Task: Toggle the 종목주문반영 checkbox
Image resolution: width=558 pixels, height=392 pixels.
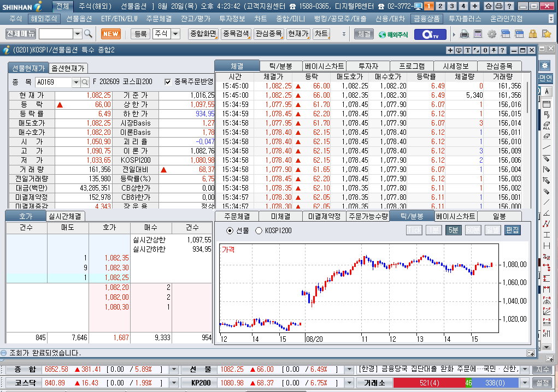Action: point(168,82)
